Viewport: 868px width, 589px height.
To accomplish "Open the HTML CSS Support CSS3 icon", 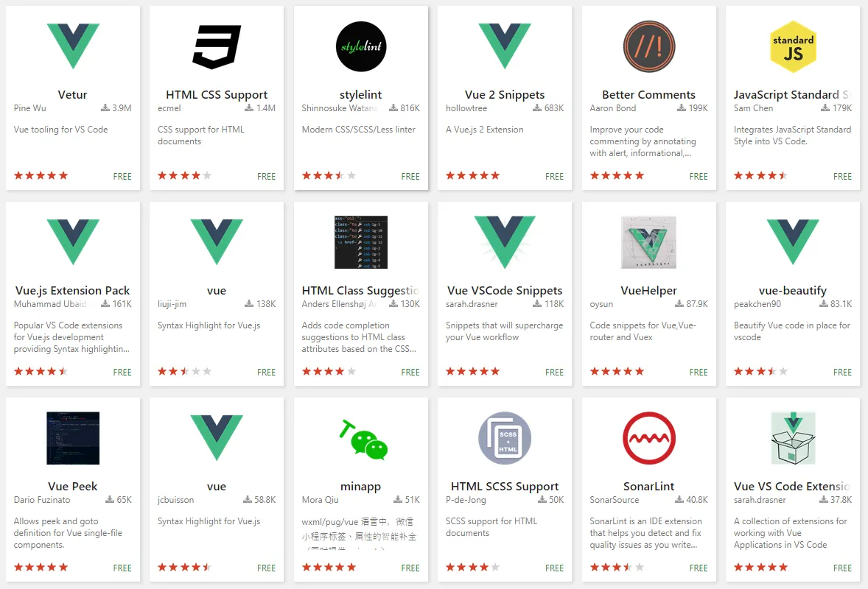I will (x=217, y=47).
